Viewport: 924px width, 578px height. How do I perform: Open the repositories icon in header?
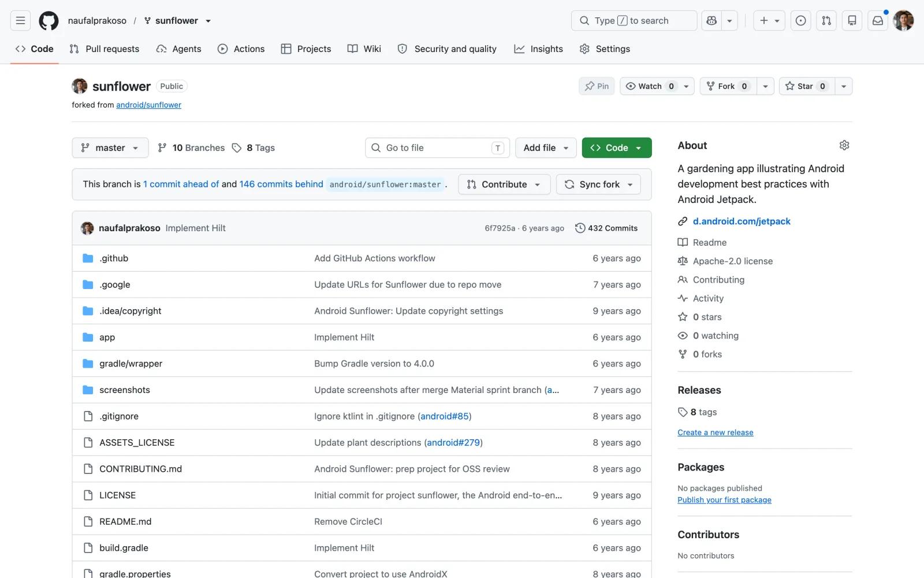852,21
